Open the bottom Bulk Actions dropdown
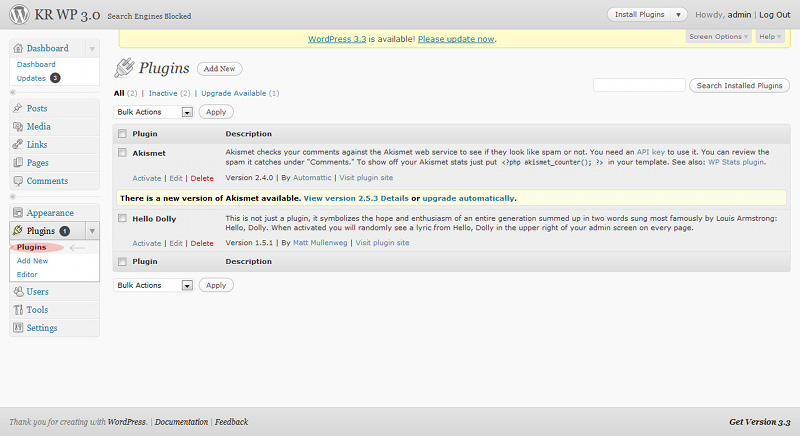 pos(154,286)
